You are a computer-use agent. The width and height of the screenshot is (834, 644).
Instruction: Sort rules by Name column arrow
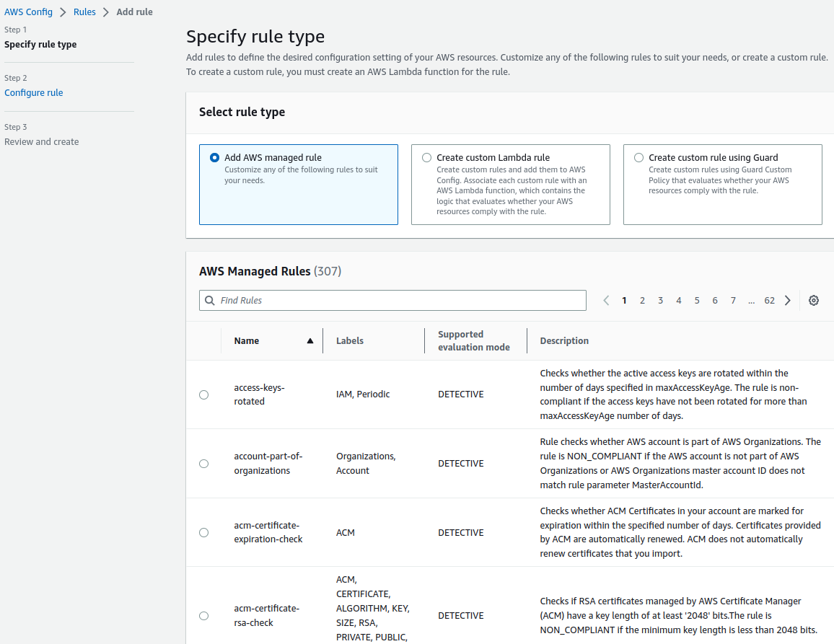tap(310, 341)
